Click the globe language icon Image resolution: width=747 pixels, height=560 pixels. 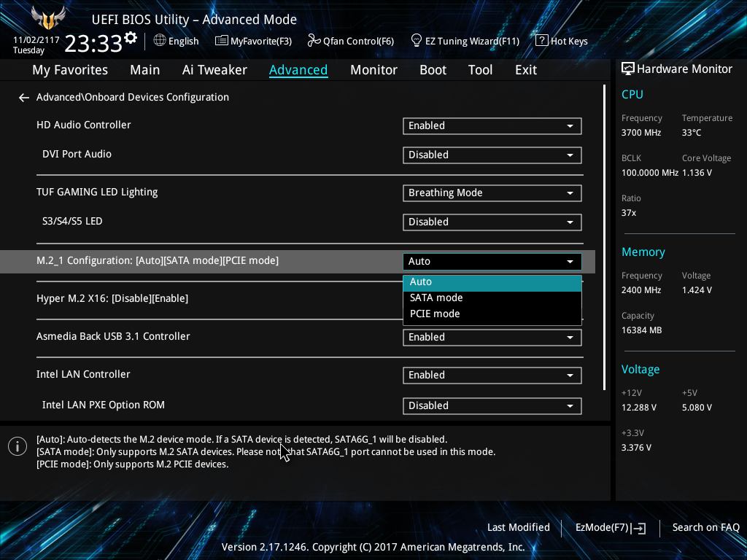pos(160,41)
